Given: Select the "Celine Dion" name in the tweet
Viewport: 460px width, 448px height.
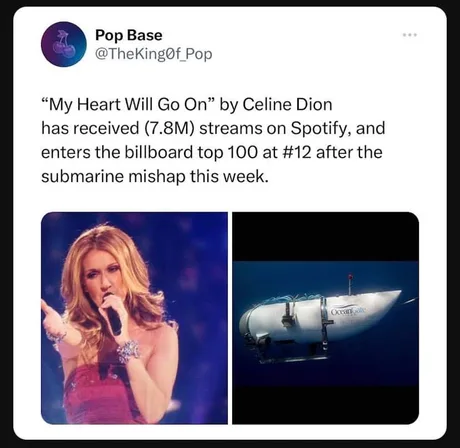Looking at the screenshot, I should click(287, 105).
